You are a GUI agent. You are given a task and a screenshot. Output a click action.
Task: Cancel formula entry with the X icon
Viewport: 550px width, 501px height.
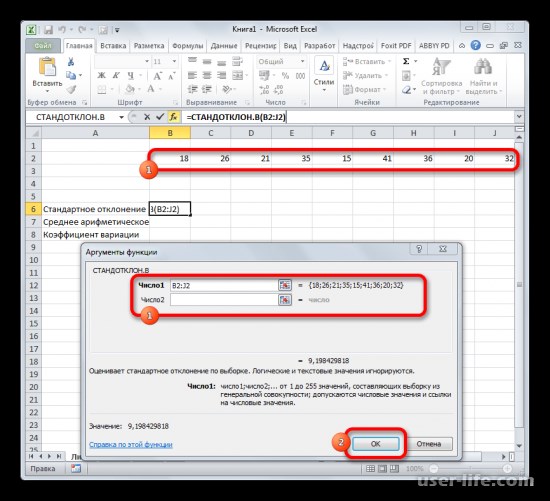[x=147, y=117]
